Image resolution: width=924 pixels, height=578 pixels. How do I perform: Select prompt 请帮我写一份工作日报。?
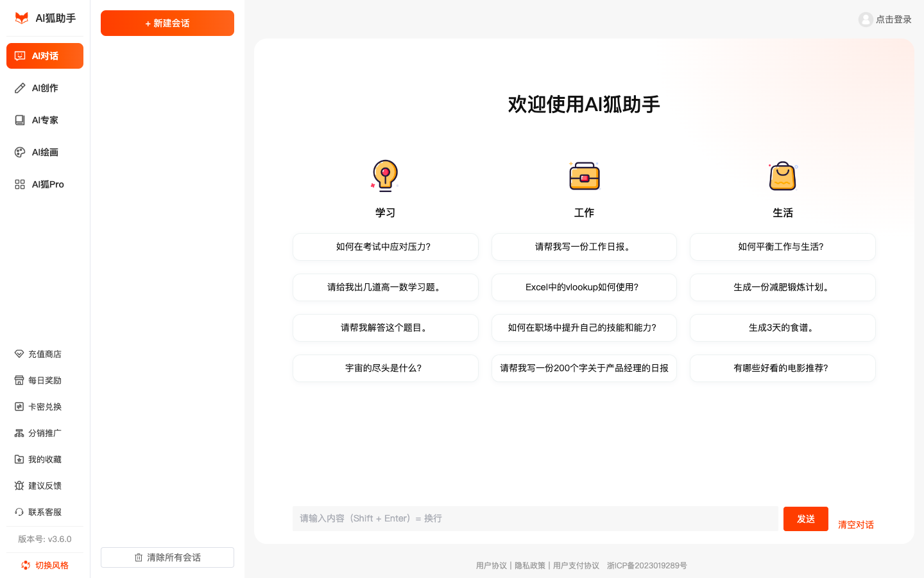point(584,247)
